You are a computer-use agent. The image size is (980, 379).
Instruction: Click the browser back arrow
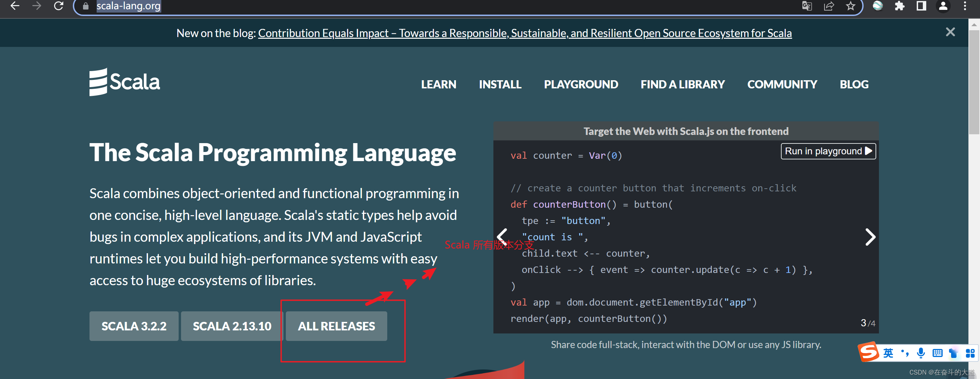click(15, 6)
